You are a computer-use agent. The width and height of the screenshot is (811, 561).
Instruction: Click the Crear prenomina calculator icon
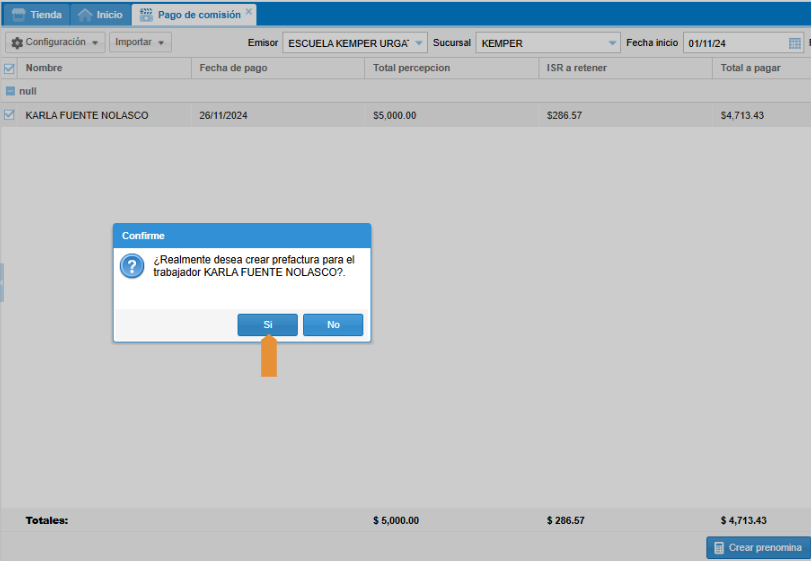pyautogui.click(x=719, y=548)
